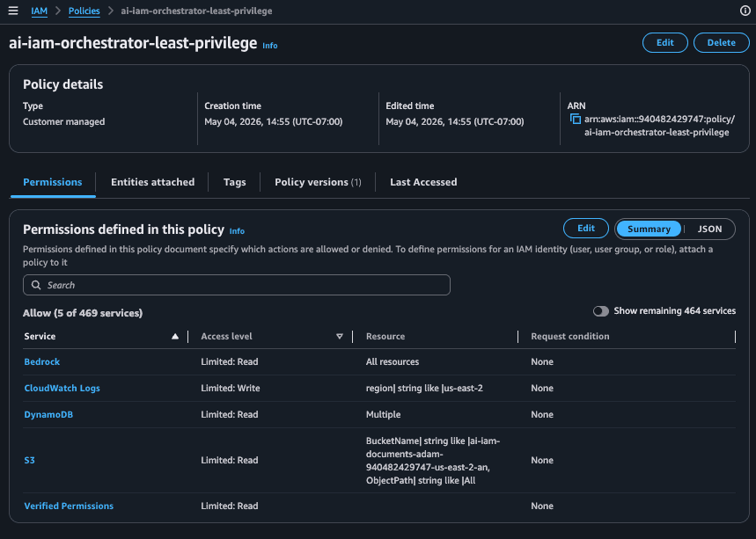The height and width of the screenshot is (539, 756).
Task: Click 'Multiple' in the DynamoDB row
Action: pyautogui.click(x=384, y=415)
